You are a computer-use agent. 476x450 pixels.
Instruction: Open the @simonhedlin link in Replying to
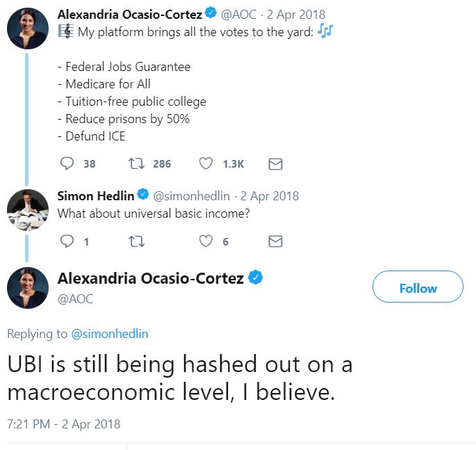[110, 334]
